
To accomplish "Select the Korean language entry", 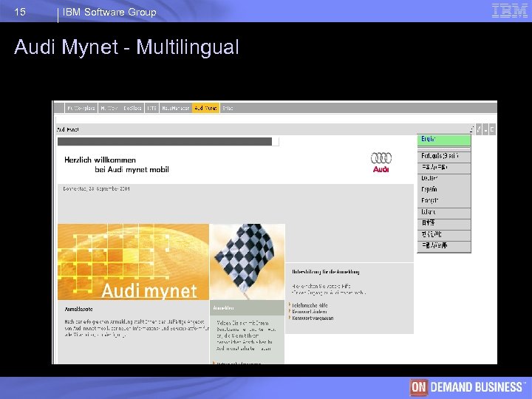I will 444,235.
